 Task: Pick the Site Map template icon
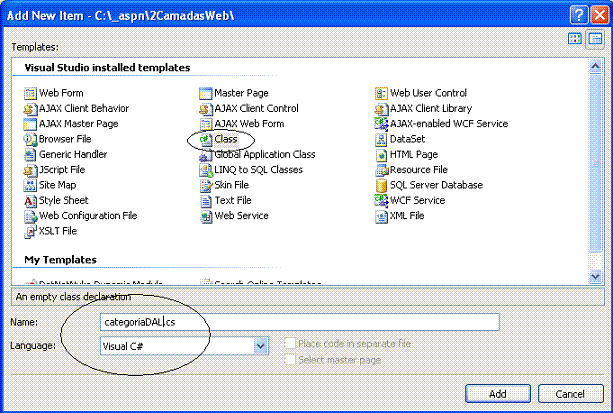pos(30,185)
